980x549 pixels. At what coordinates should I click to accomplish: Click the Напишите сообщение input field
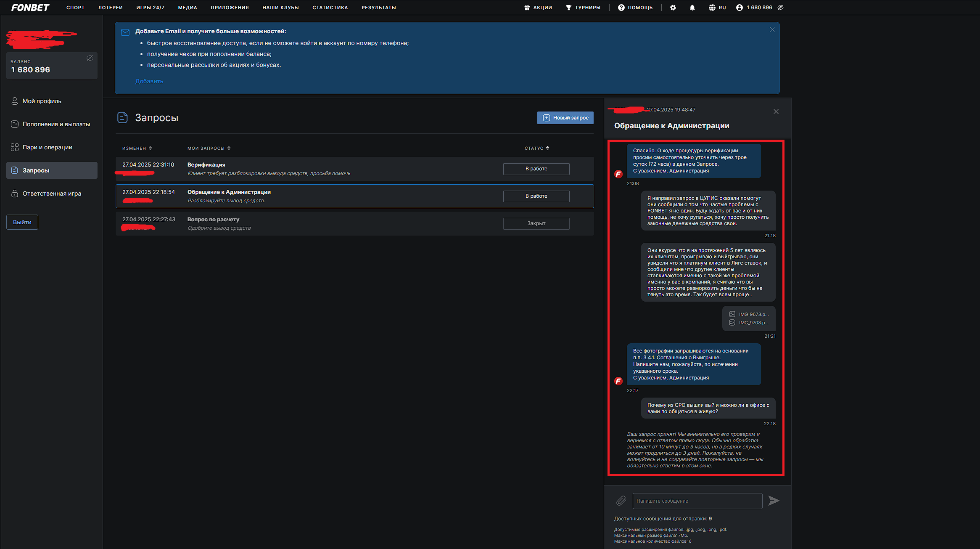(697, 501)
